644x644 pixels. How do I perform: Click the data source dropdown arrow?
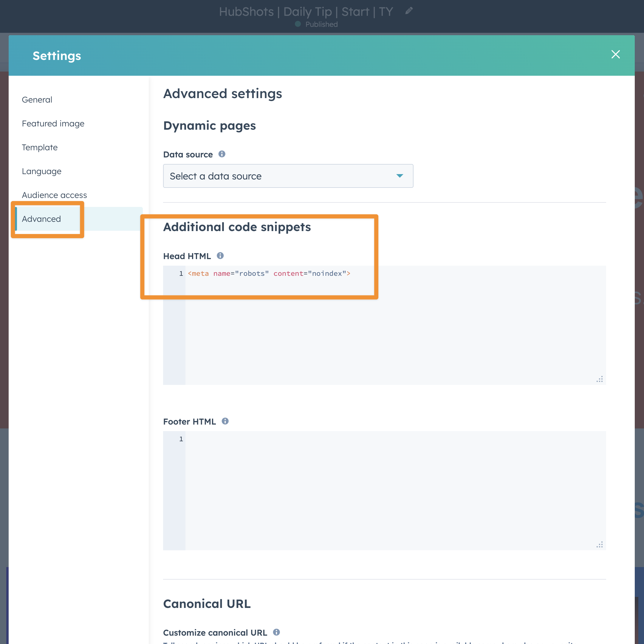(400, 176)
